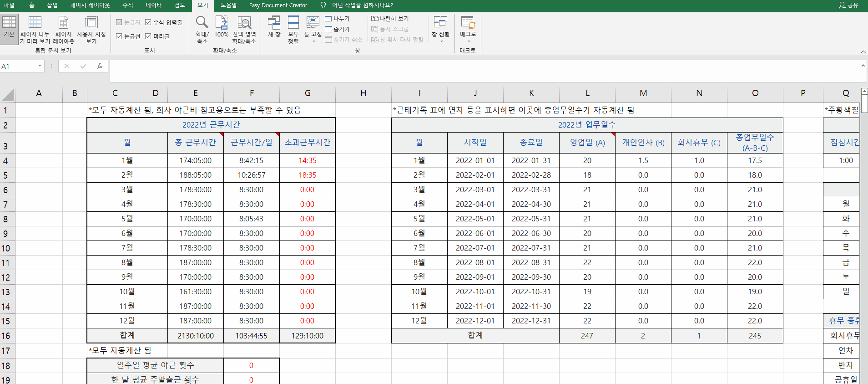Click the 2022년 근무시간 title cell

click(x=211, y=125)
